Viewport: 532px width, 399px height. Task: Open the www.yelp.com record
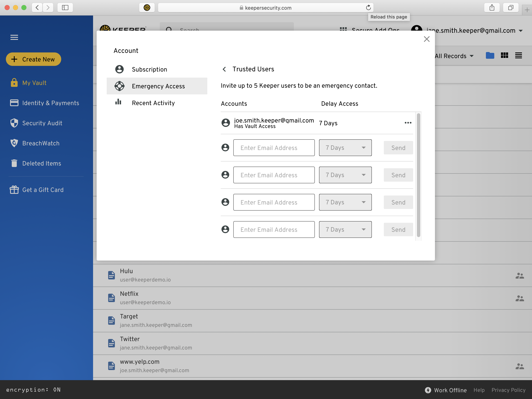click(x=312, y=366)
